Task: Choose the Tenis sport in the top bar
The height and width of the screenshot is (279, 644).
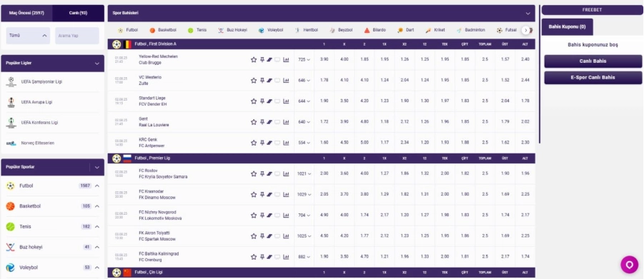Action: coord(197,31)
